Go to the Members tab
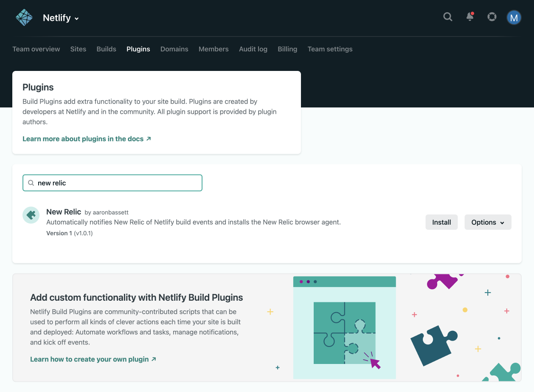The height and width of the screenshot is (392, 534). tap(214, 49)
